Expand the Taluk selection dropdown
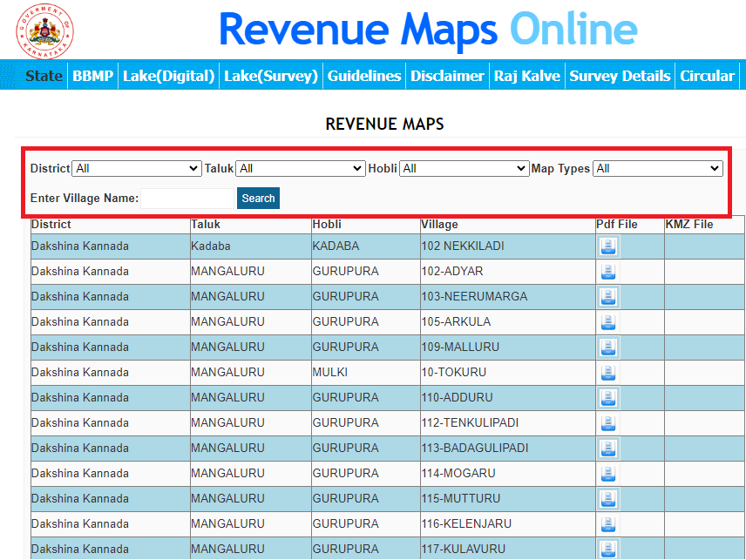This screenshot has width=746, height=560. pos(300,168)
